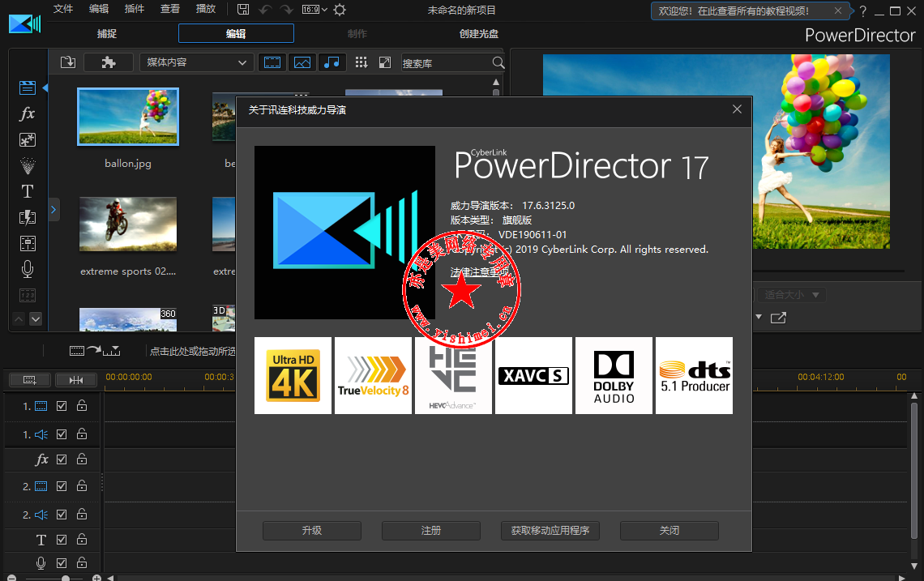Uncheck the microphone voice track checkbox

[62, 563]
